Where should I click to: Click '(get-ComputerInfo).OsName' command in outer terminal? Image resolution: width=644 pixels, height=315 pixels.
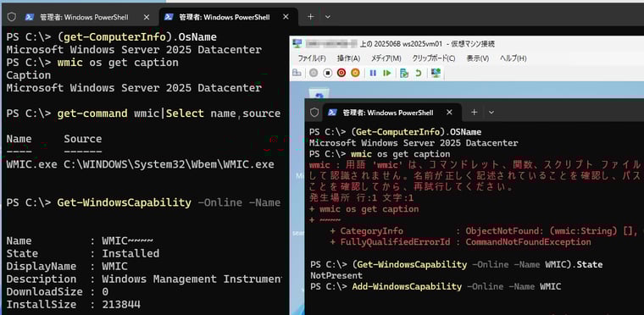136,37
